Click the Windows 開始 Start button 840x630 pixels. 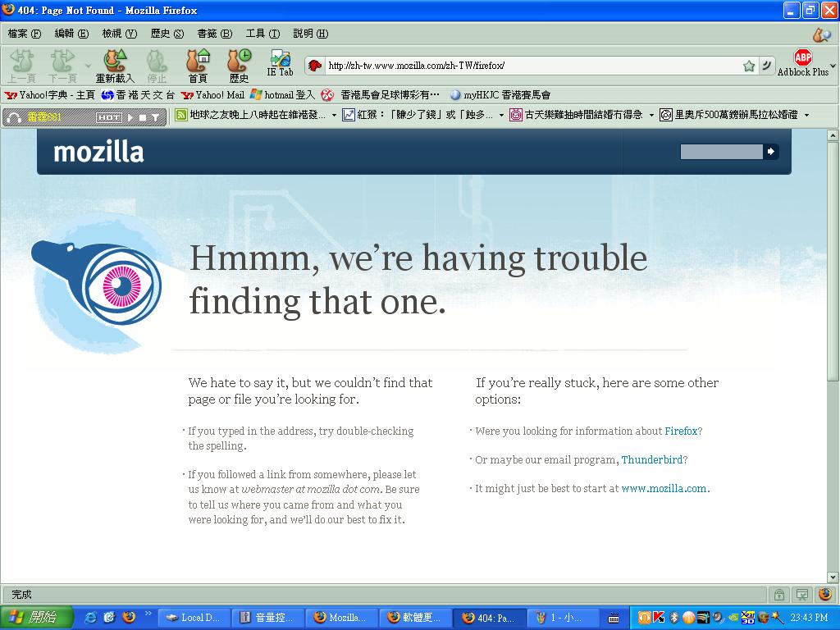click(36, 618)
